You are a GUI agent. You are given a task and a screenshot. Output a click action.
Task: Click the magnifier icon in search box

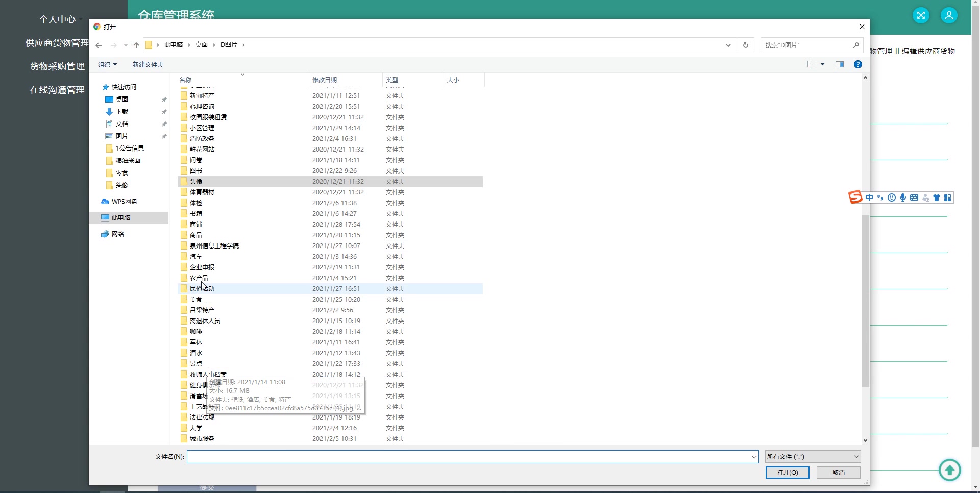point(856,45)
